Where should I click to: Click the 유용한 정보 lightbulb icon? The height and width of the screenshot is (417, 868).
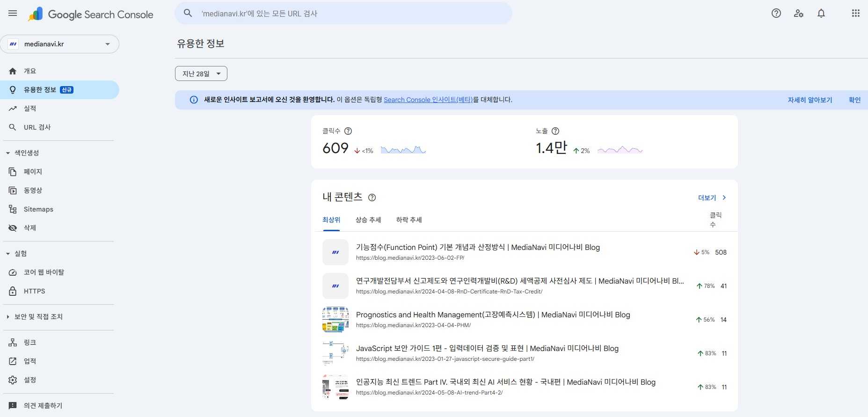point(13,90)
